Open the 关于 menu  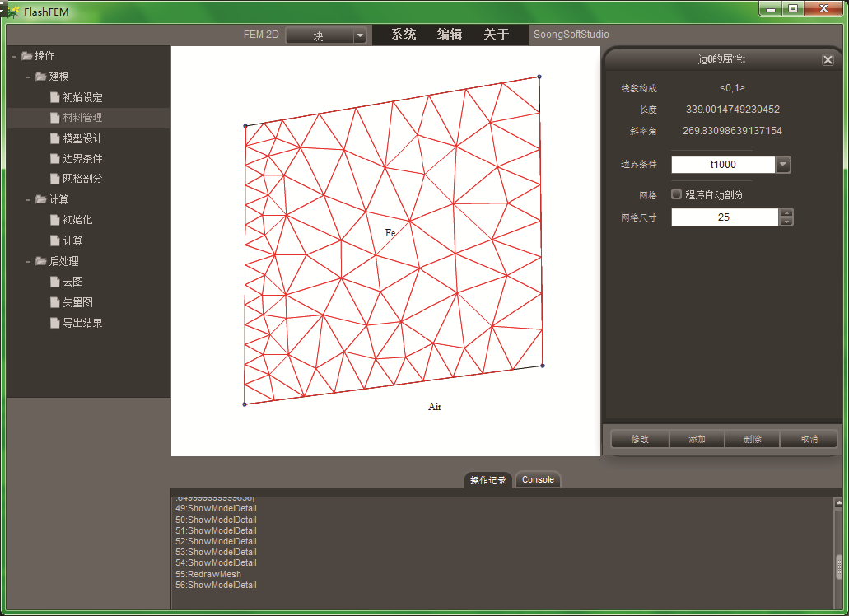496,34
